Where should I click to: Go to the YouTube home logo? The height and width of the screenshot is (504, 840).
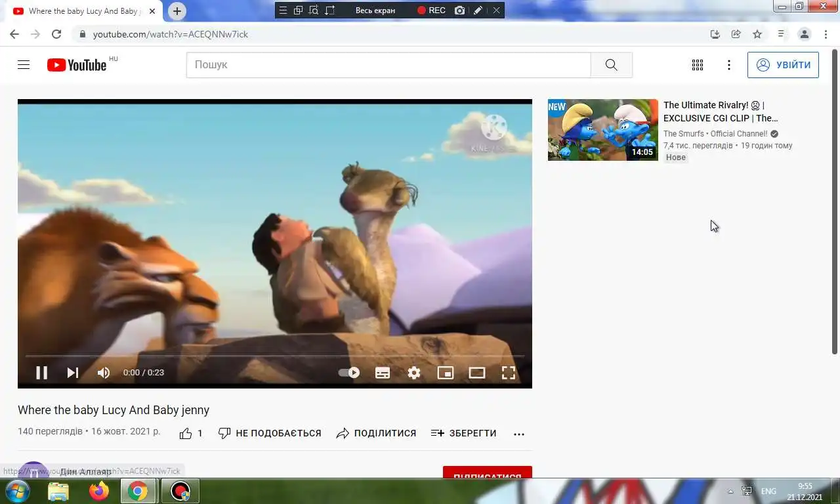pos(77,65)
